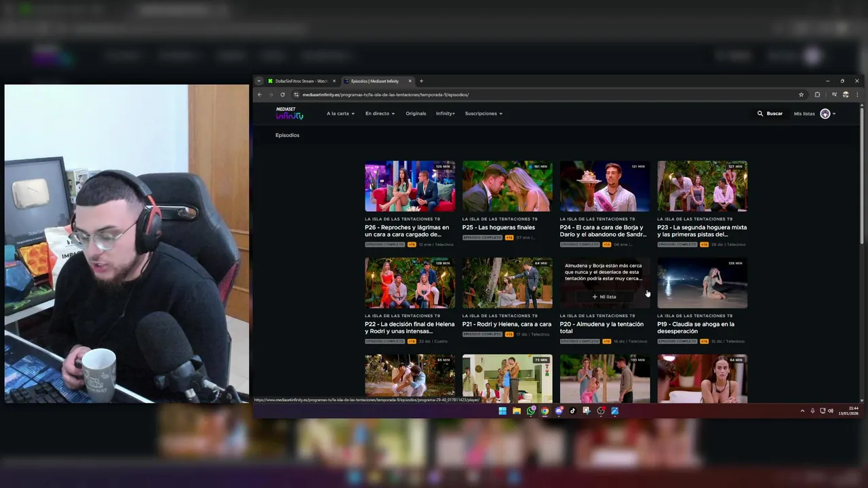Click the Mediaset Infinity logo
868x488 pixels.
[290, 114]
